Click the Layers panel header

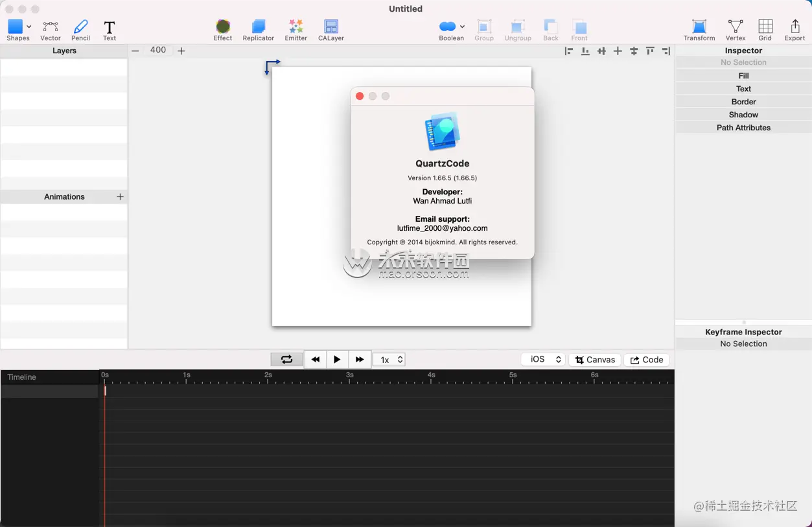point(64,51)
